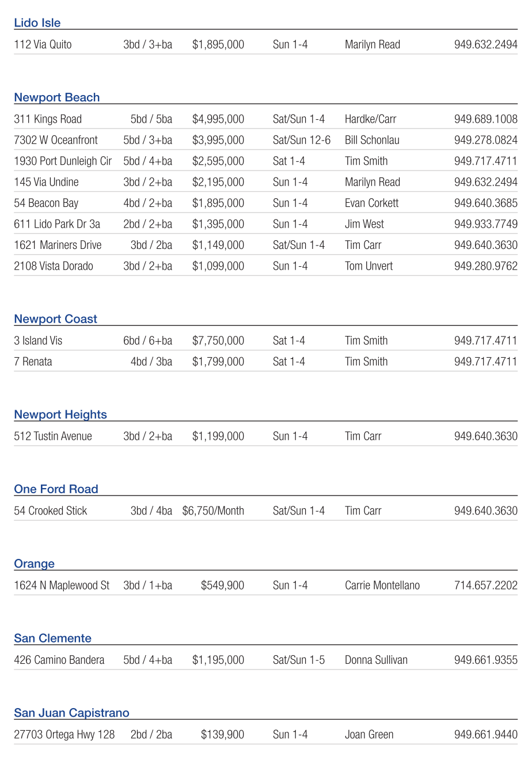The width and height of the screenshot is (532, 760).
Task: Select the 2108 Vista Dorado listing
Action: (x=54, y=266)
